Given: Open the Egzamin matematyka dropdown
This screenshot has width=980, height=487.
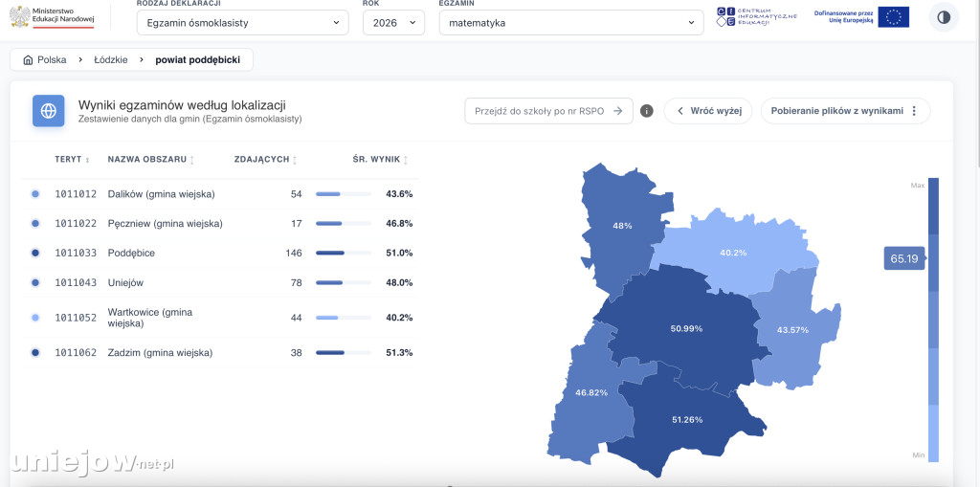Looking at the screenshot, I should tap(571, 23).
